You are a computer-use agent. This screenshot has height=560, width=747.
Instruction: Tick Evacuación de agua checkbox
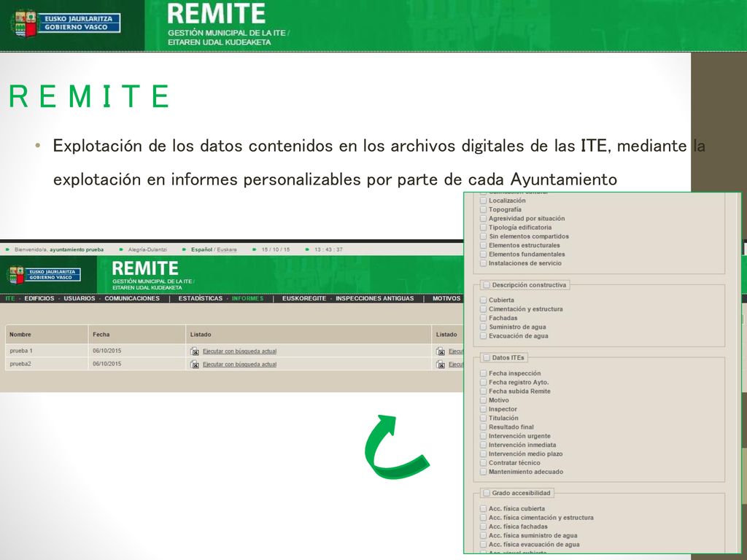(x=483, y=336)
